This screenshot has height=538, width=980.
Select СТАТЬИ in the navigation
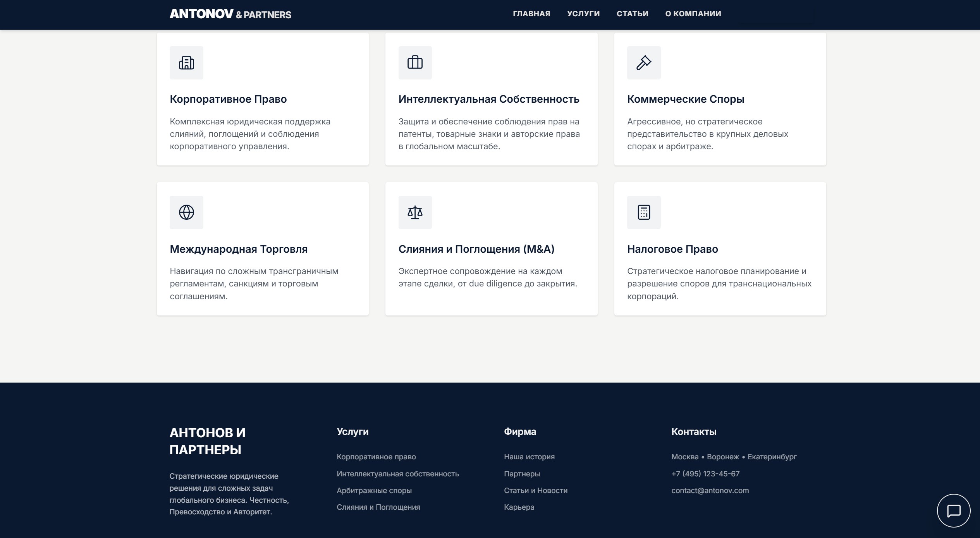pos(632,14)
